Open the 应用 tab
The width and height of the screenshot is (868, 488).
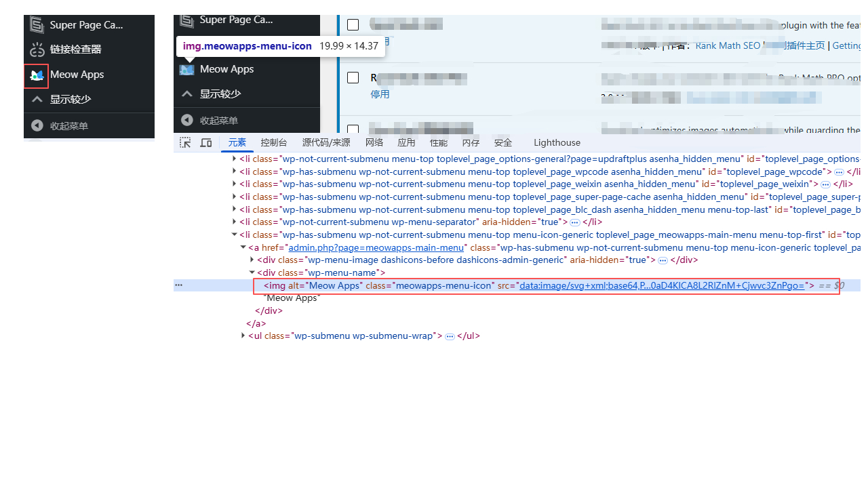pyautogui.click(x=406, y=142)
